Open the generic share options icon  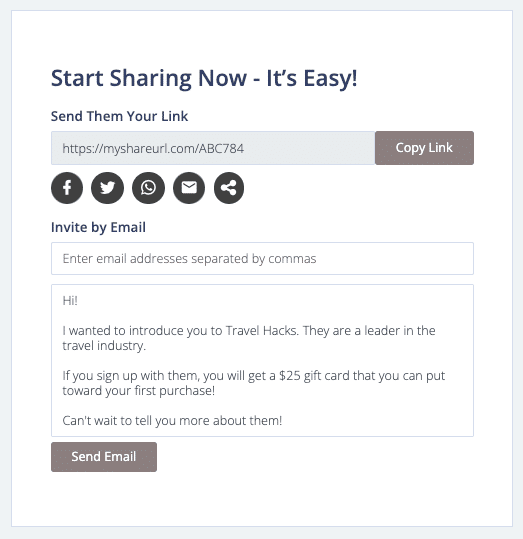point(229,188)
